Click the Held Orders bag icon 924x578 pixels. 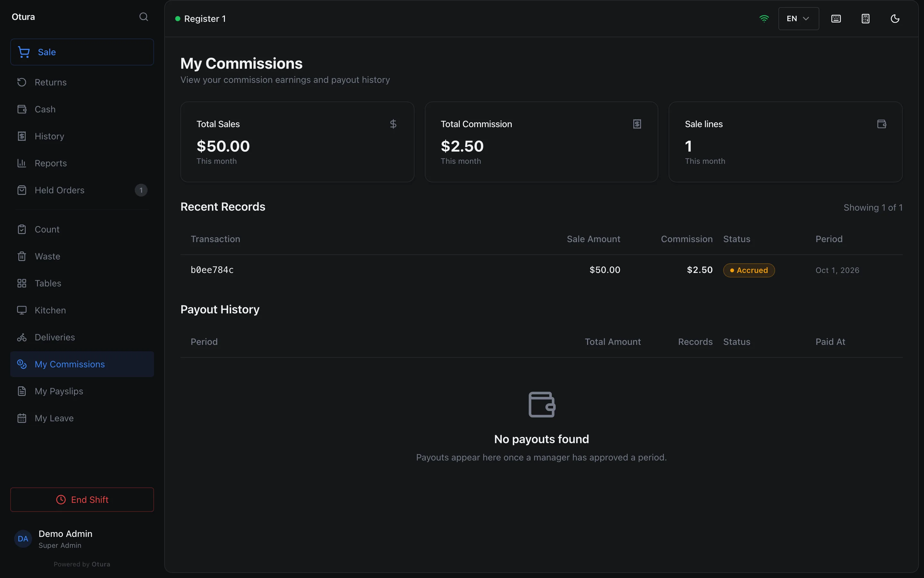pos(22,190)
